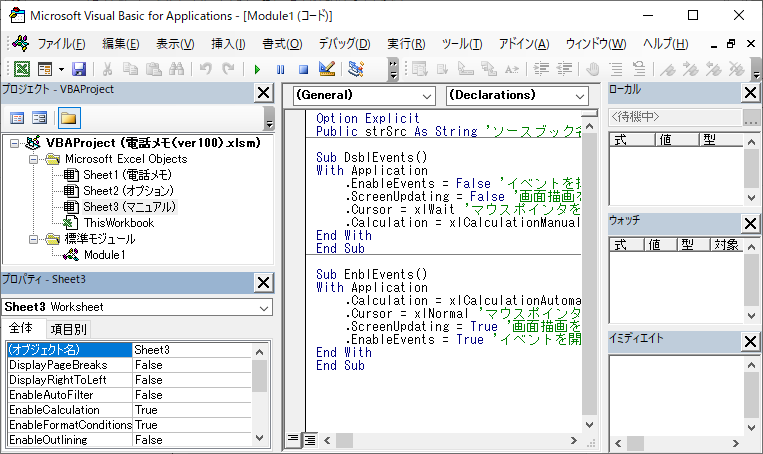Click the View Code icon in project panel

pyautogui.click(x=17, y=118)
